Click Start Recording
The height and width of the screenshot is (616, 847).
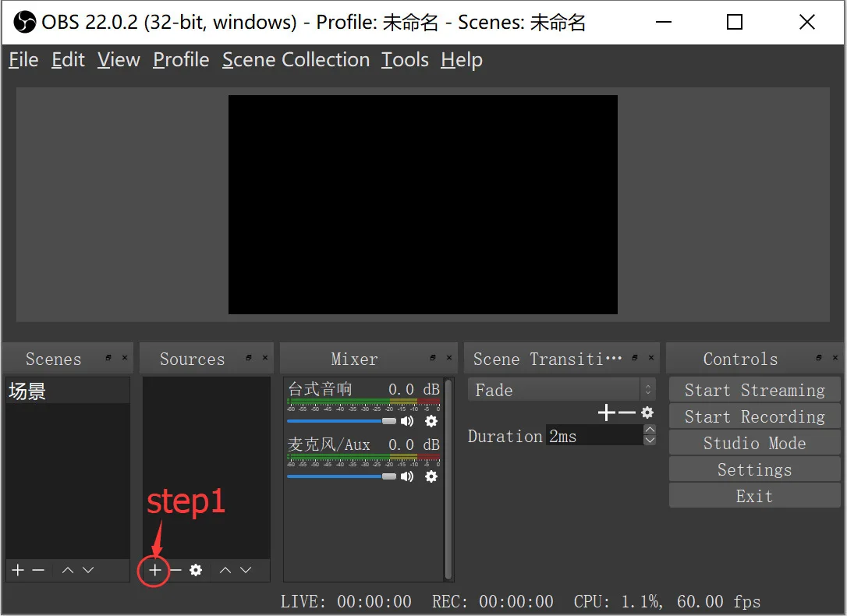tap(754, 417)
